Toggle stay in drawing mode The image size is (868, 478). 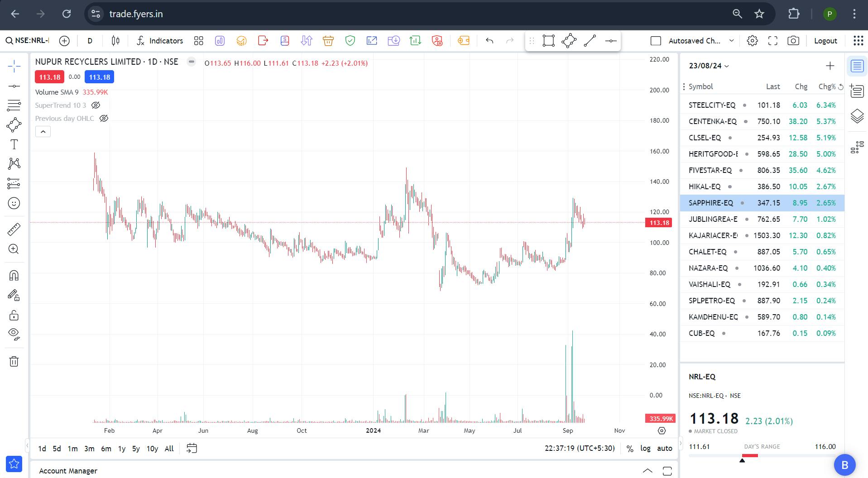(x=14, y=296)
